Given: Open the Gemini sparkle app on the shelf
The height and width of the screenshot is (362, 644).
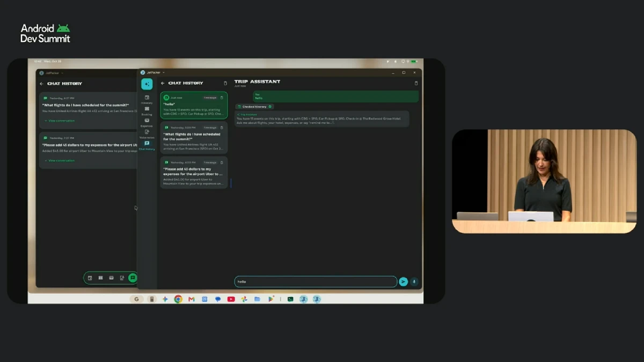Looking at the screenshot, I should pos(165,299).
